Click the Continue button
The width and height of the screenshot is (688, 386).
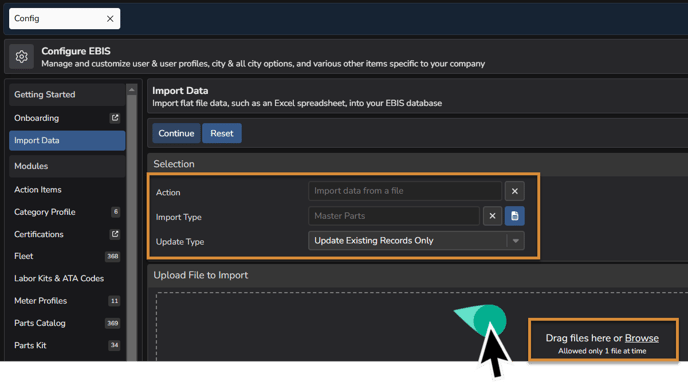pos(176,133)
